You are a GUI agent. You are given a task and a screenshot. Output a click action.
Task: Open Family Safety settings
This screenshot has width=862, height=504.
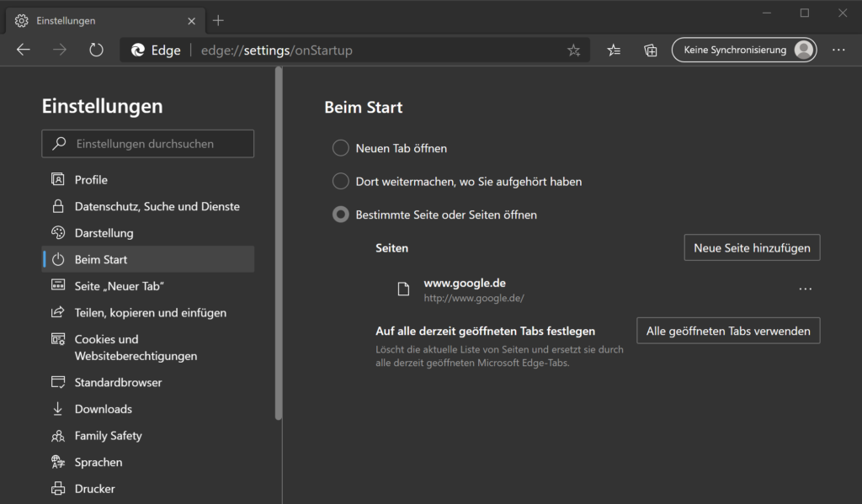(x=148, y=436)
